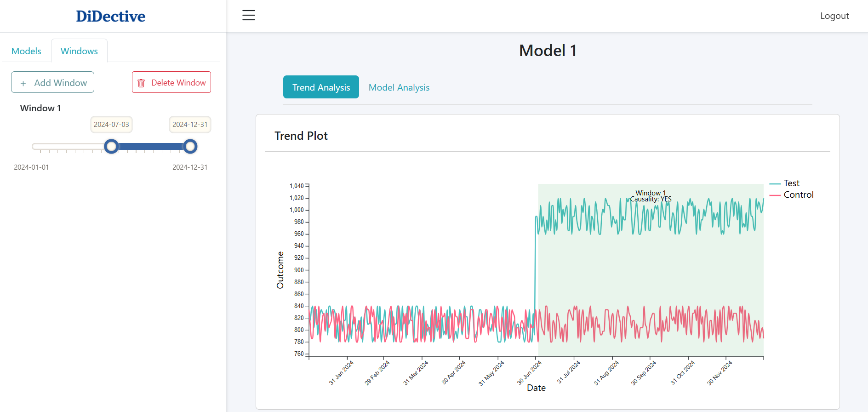Click the Test legend entry
The image size is (868, 412).
[785, 183]
